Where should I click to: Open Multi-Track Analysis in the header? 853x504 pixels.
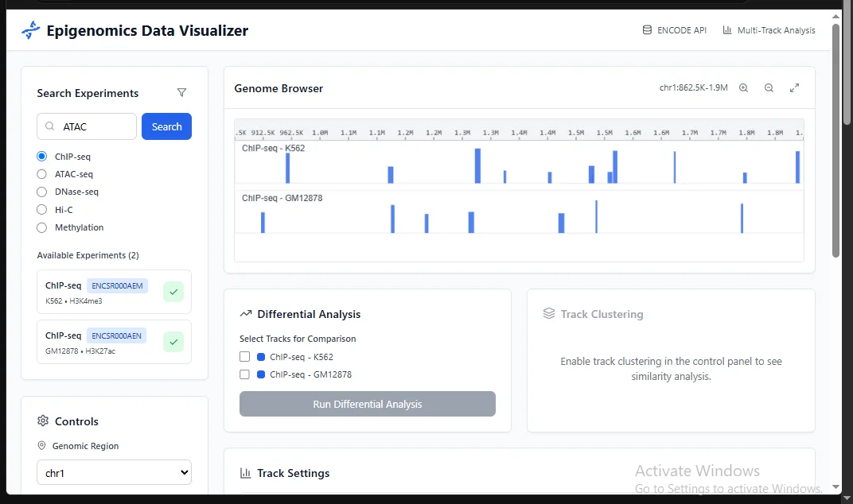pyautogui.click(x=769, y=30)
